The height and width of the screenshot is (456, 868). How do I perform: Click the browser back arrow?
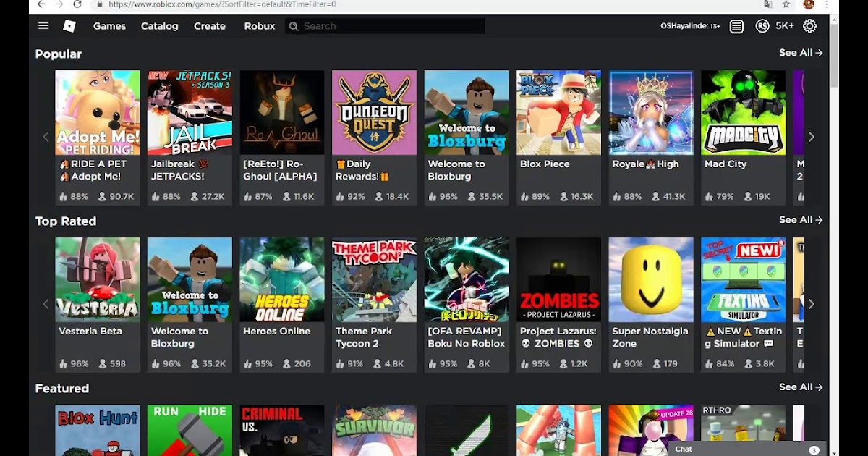point(41,4)
